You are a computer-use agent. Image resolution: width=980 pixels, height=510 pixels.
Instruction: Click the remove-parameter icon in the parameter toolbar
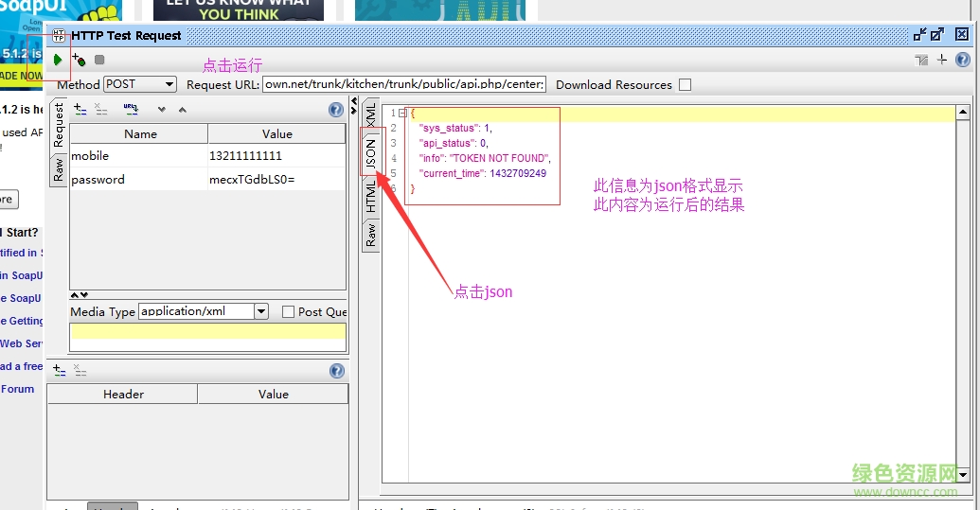[x=100, y=109]
